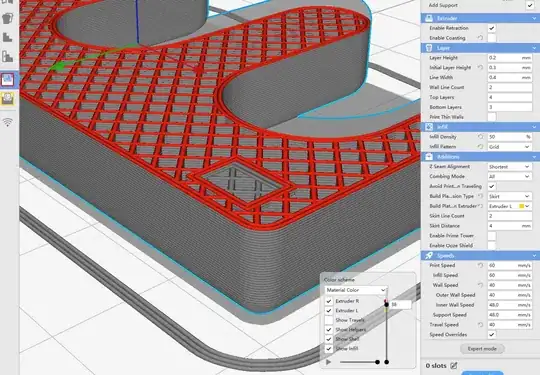The image size is (540, 375).
Task: Enable the Prime Tower checkbox
Action: pyautogui.click(x=492, y=236)
